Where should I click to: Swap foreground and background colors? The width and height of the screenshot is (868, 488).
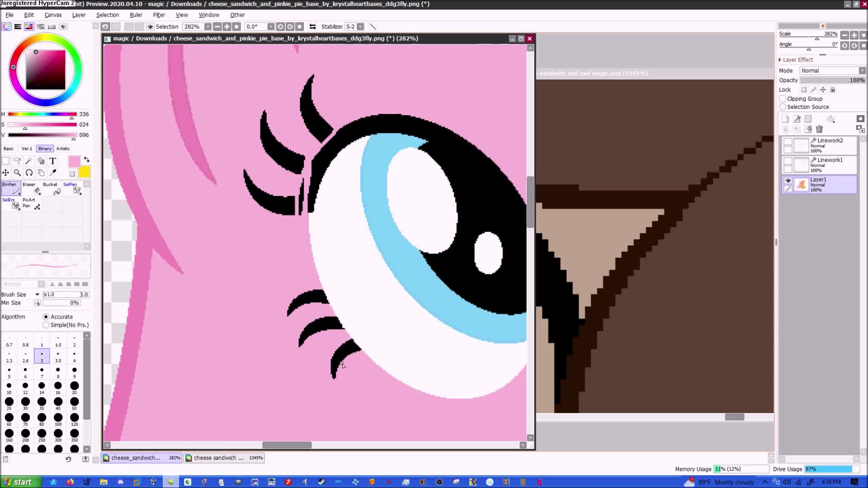click(x=86, y=160)
